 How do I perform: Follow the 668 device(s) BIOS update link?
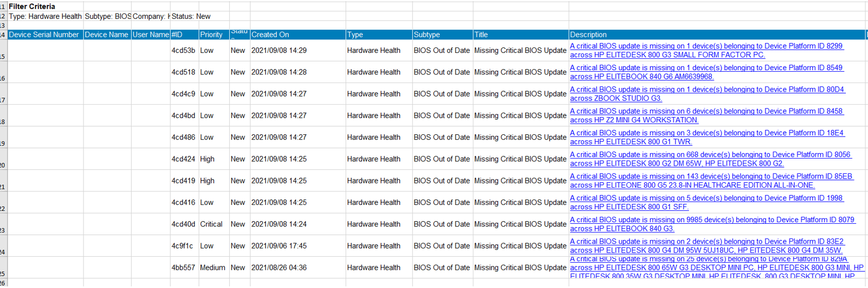click(x=710, y=155)
